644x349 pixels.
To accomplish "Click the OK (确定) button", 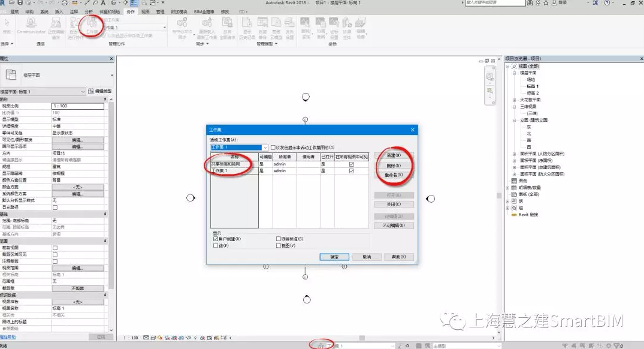I will tap(334, 257).
